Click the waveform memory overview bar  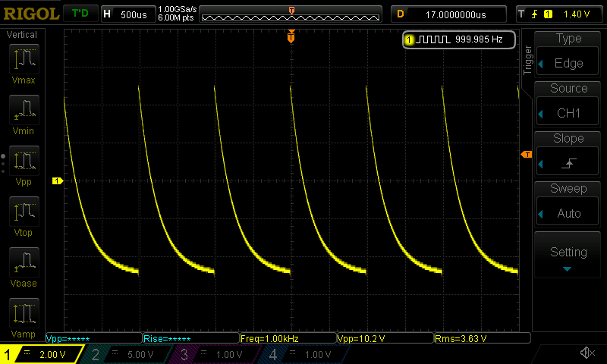291,14
